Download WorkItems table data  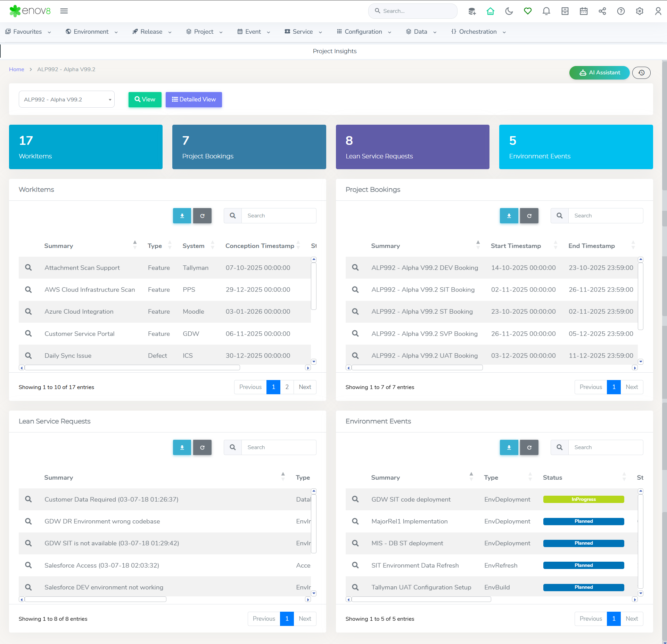click(182, 216)
